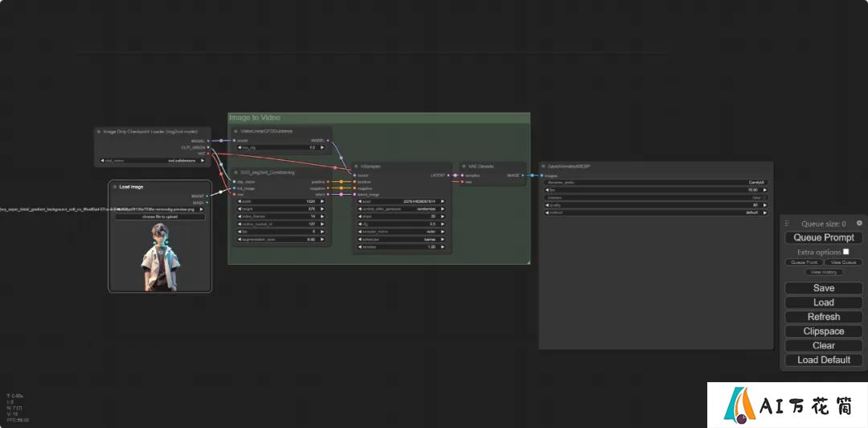This screenshot has width=868, height=428.
Task: Collapse the Load Image node dot
Action: [x=115, y=187]
